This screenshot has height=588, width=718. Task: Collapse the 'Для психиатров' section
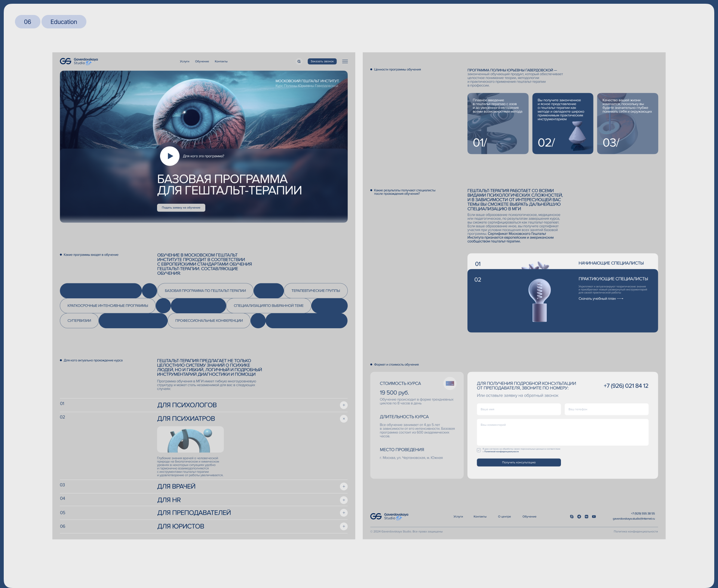pyautogui.click(x=344, y=419)
